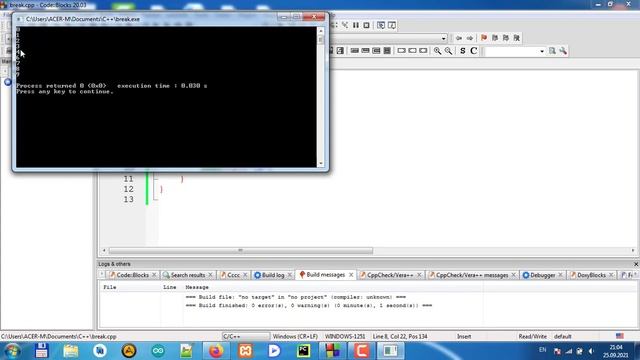Switch to the Search results tab

tap(187, 275)
